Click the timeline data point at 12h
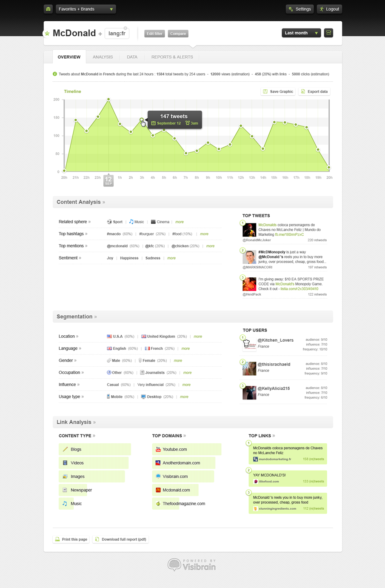 click(241, 126)
